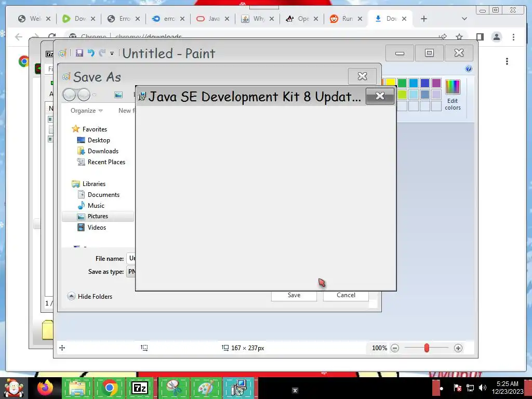Close the Save As dialog
Viewport: 532px width, 399px height.
[x=362, y=76]
